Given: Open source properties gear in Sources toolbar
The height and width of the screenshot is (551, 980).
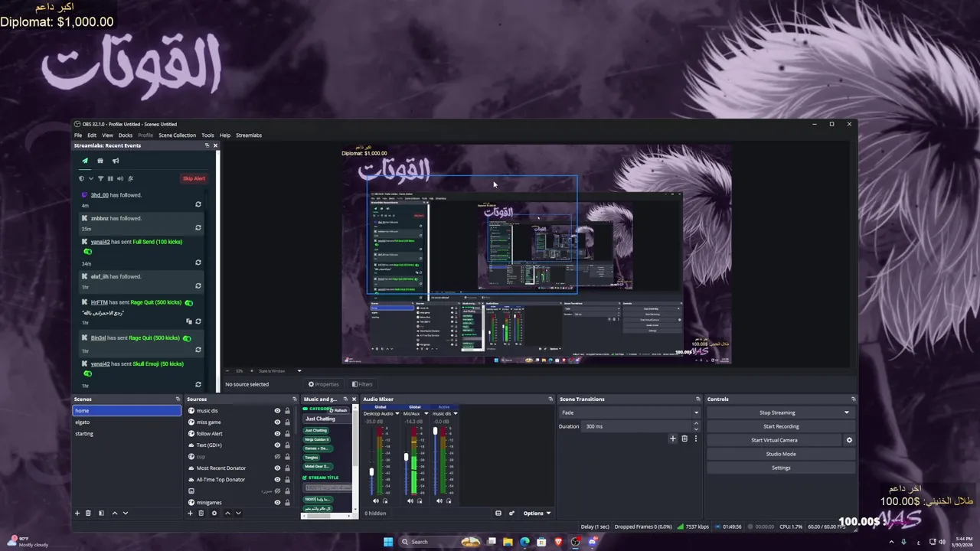Looking at the screenshot, I should 214,513.
